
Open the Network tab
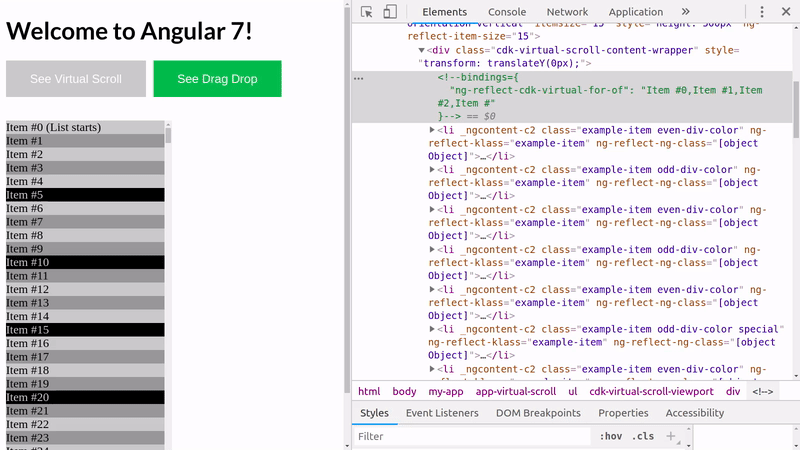point(567,12)
